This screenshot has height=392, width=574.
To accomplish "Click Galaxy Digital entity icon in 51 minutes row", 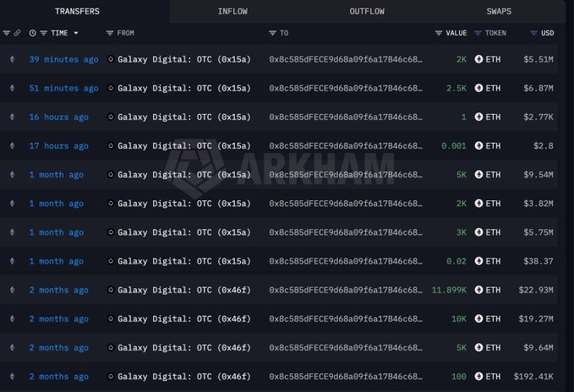I will click(x=111, y=88).
